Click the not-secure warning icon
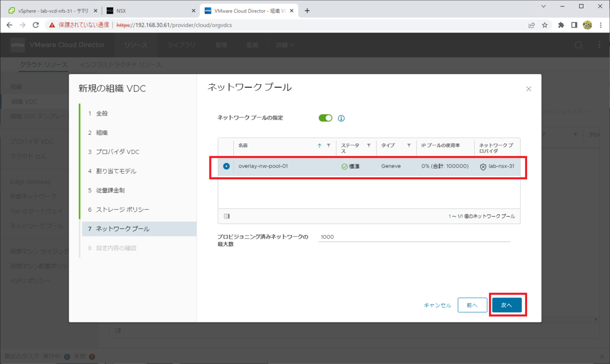Screen dimensions: 610x364 click(x=52, y=25)
